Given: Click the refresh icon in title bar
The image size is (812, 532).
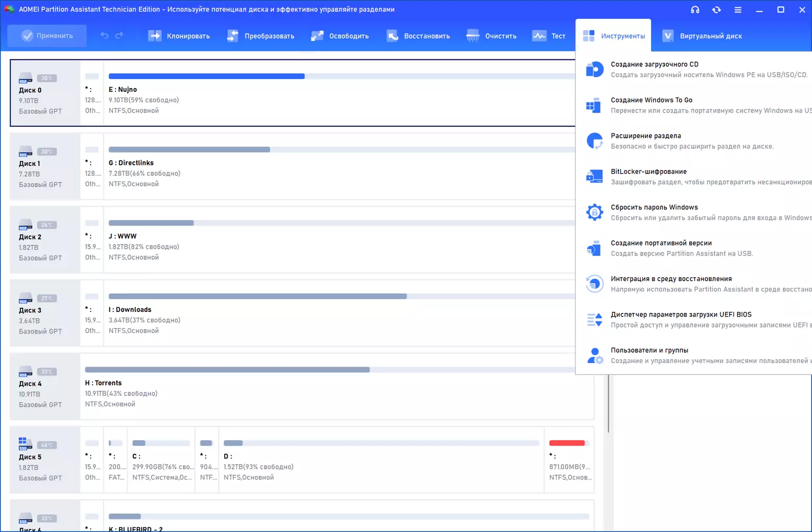Looking at the screenshot, I should (x=716, y=9).
